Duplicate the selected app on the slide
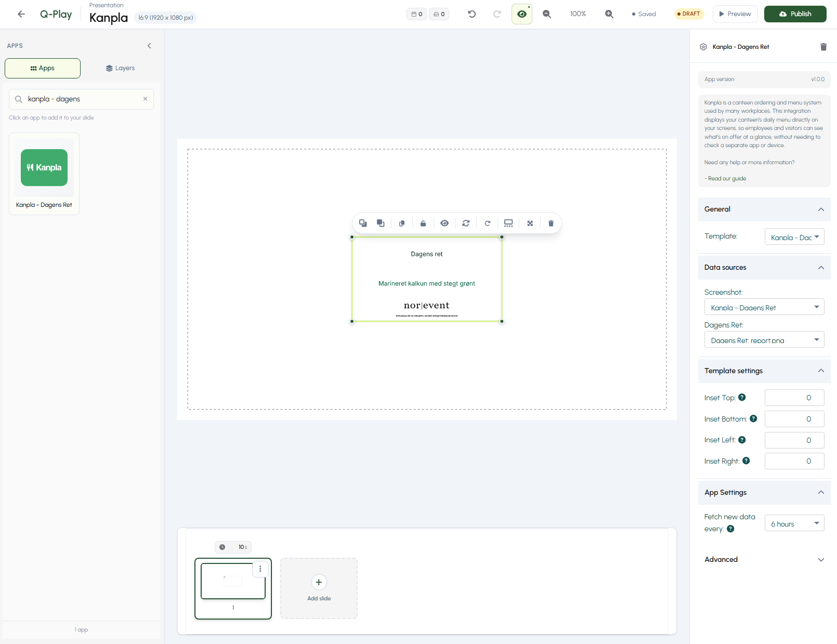This screenshot has width=837, height=644. (402, 223)
